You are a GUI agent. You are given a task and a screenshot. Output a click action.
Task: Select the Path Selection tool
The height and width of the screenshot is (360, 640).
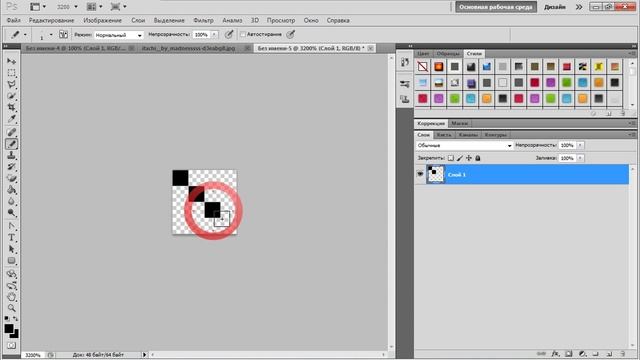[x=11, y=249]
